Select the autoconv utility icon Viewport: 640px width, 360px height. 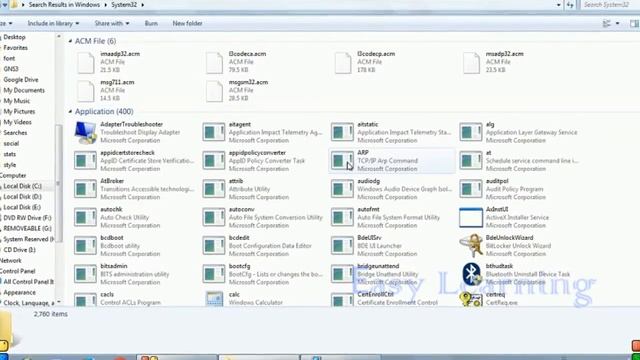tap(213, 218)
